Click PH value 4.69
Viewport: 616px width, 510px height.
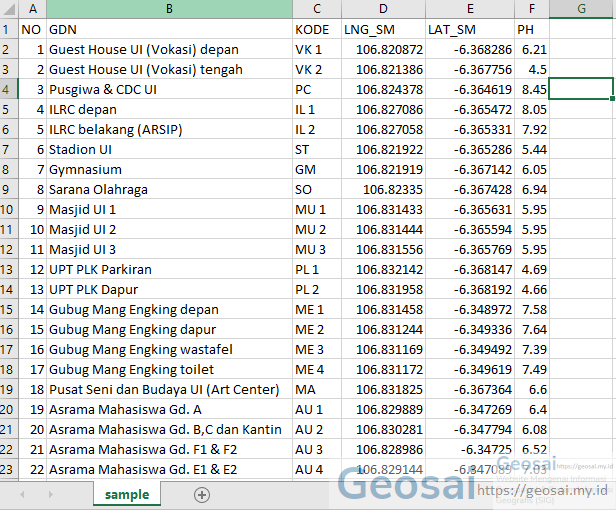coord(532,269)
